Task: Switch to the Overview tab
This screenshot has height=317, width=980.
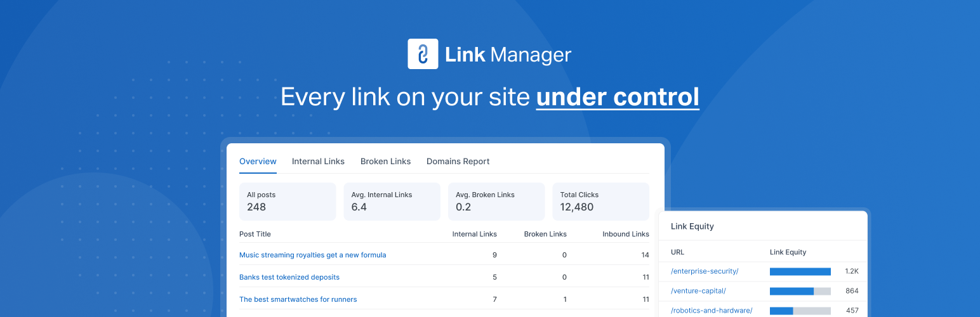Action: pos(258,161)
